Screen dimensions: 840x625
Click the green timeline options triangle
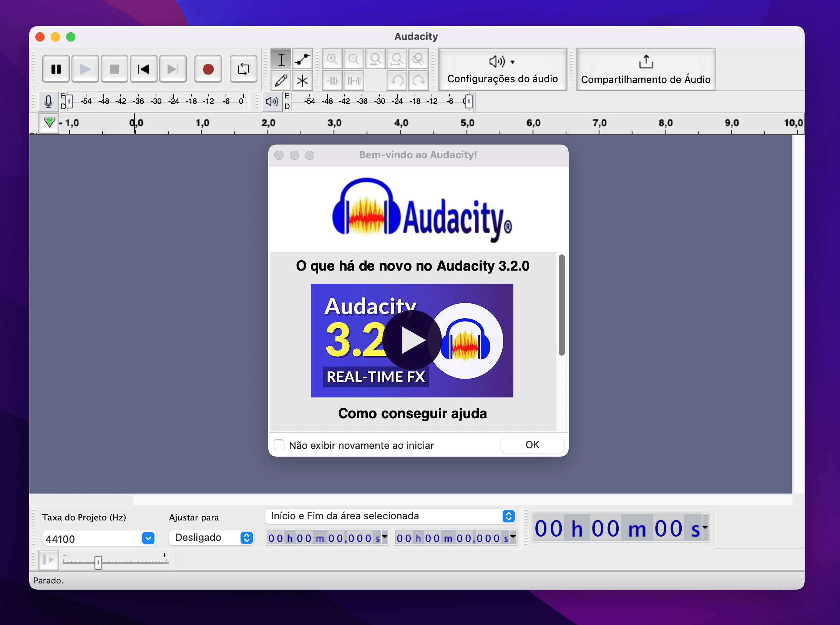tap(49, 123)
